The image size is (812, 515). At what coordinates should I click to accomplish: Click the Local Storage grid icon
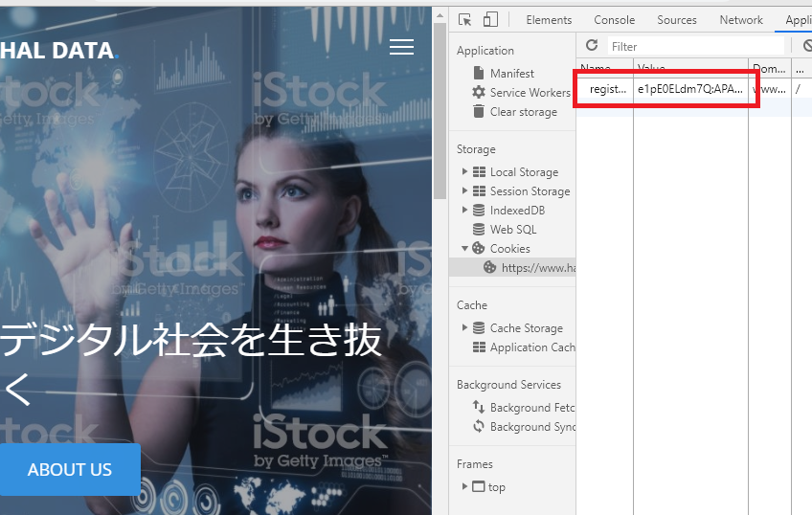coord(479,172)
